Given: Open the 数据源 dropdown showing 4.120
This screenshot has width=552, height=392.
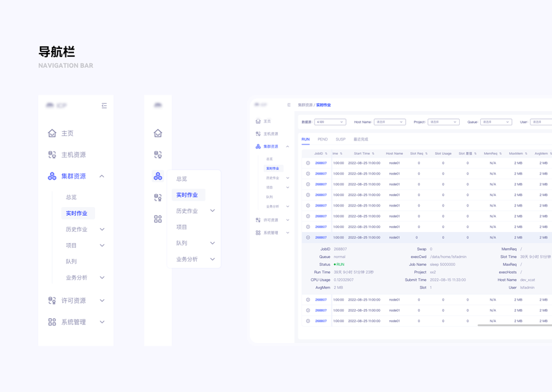Looking at the screenshot, I should point(330,122).
